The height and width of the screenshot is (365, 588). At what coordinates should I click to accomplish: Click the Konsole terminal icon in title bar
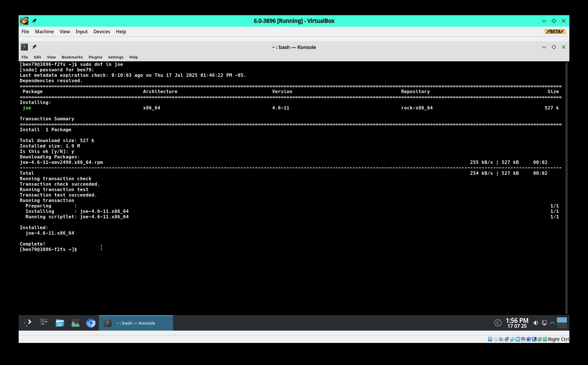pos(24,47)
